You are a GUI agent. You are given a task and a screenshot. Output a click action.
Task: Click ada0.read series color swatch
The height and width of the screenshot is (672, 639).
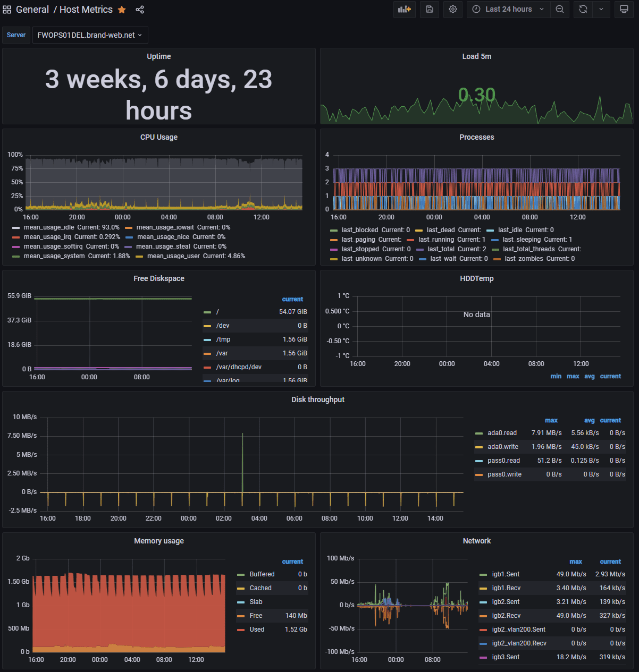(x=479, y=433)
